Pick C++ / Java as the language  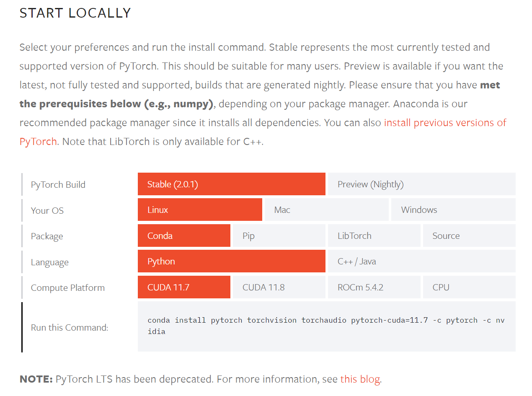[x=421, y=261]
